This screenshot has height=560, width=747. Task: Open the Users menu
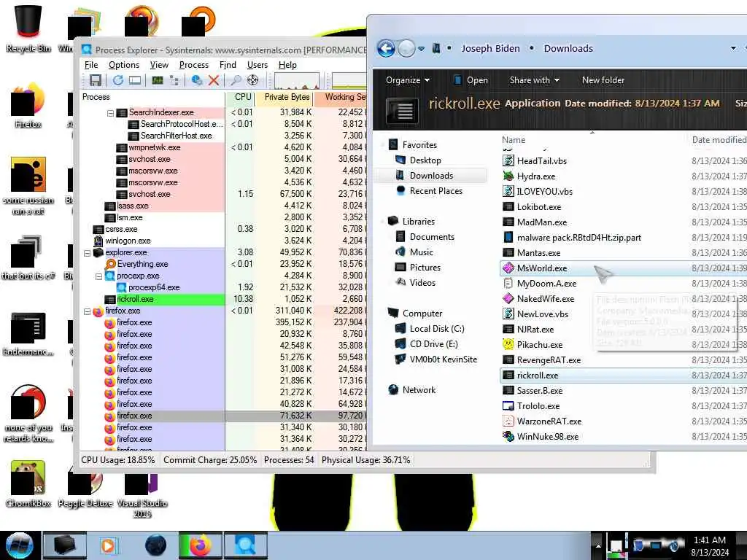[258, 65]
